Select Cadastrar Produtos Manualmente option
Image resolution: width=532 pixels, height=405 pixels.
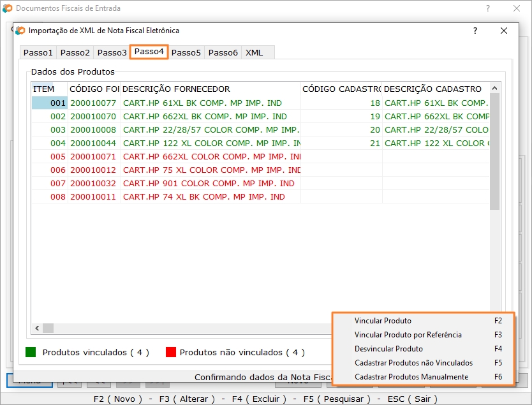click(411, 377)
